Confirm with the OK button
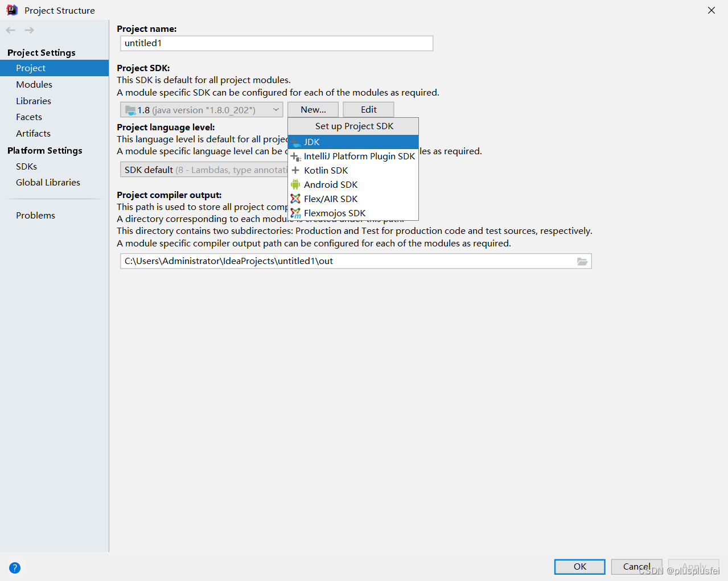The height and width of the screenshot is (581, 728). (x=579, y=567)
